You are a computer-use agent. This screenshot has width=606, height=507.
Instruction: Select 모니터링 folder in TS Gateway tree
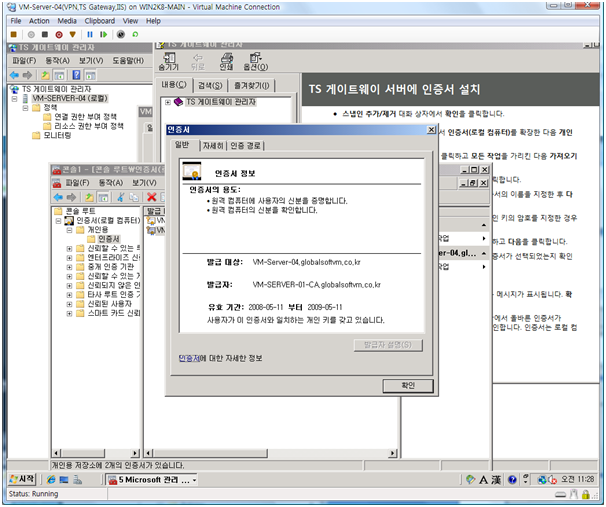click(57, 135)
